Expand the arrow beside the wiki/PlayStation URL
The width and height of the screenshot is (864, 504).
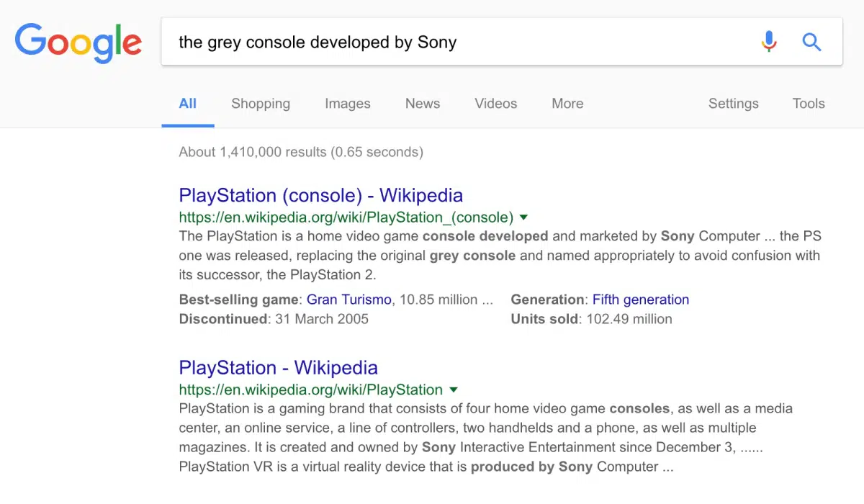tap(454, 390)
